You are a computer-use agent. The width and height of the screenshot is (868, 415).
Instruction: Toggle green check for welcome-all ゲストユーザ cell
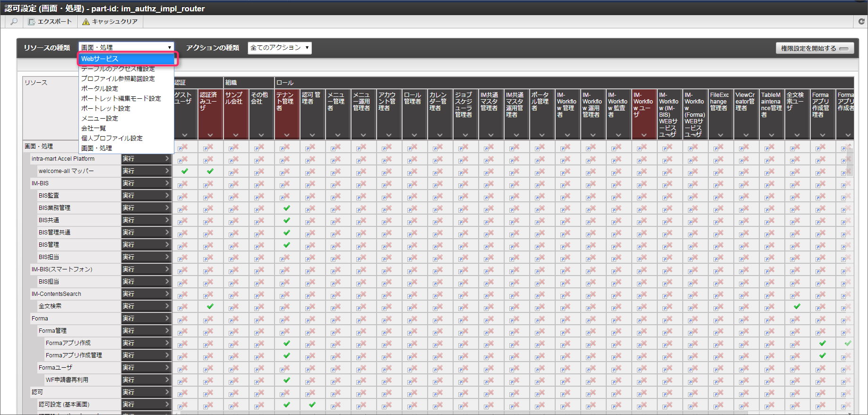tap(185, 171)
